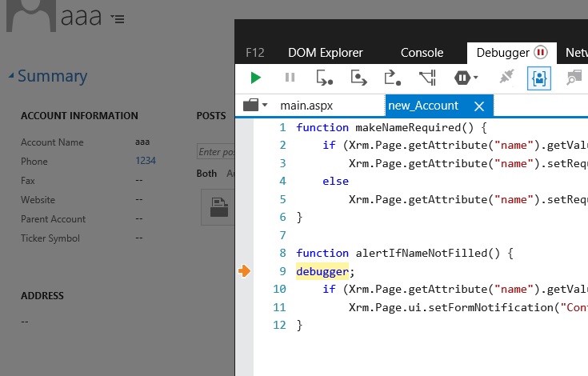Click the Step into icon
Image resolution: width=588 pixels, height=376 pixels.
tap(324, 78)
